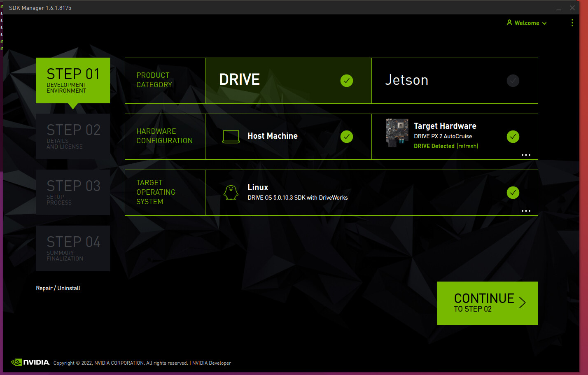The height and width of the screenshot is (375, 588).
Task: Click CONTINUE to Step 02
Action: click(488, 303)
